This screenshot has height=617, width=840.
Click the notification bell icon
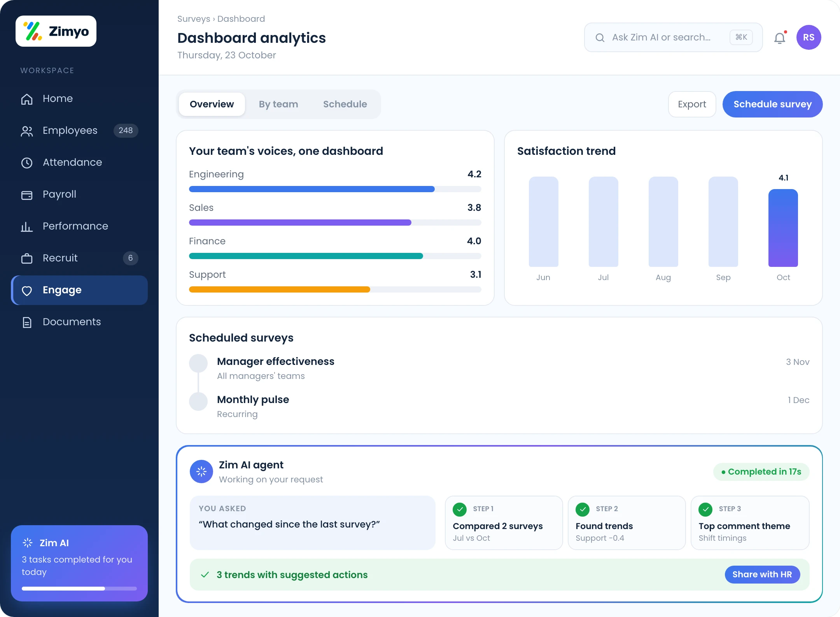pyautogui.click(x=780, y=38)
